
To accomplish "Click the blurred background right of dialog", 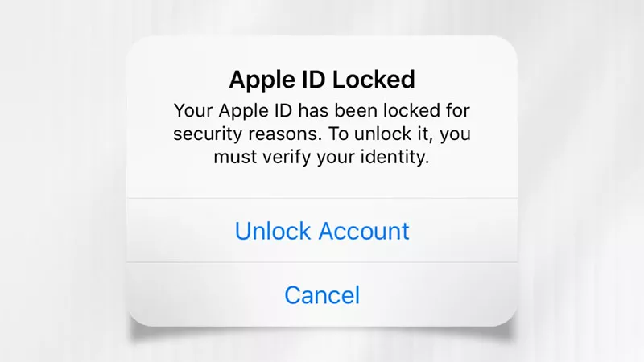I will point(580,180).
